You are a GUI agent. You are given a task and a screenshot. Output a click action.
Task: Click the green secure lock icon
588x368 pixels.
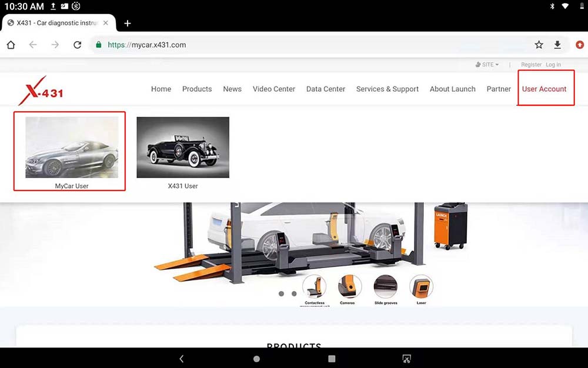99,45
